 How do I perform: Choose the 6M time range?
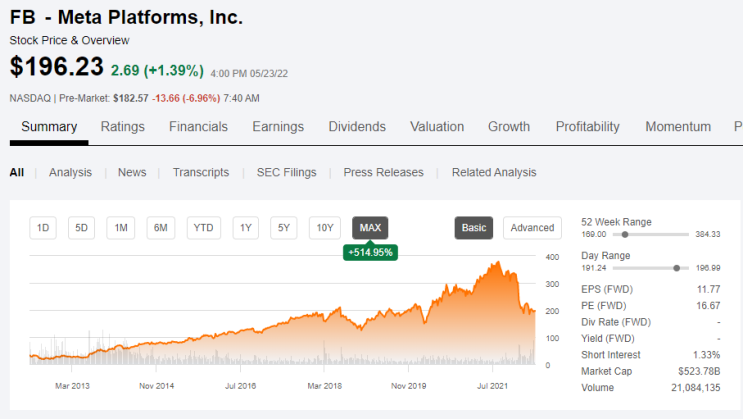tap(161, 228)
